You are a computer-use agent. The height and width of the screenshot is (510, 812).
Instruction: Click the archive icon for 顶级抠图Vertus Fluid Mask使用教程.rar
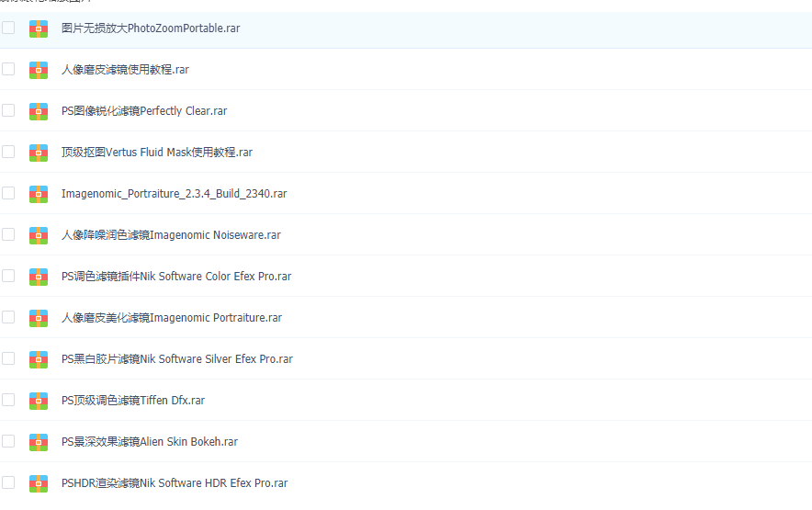click(x=39, y=153)
